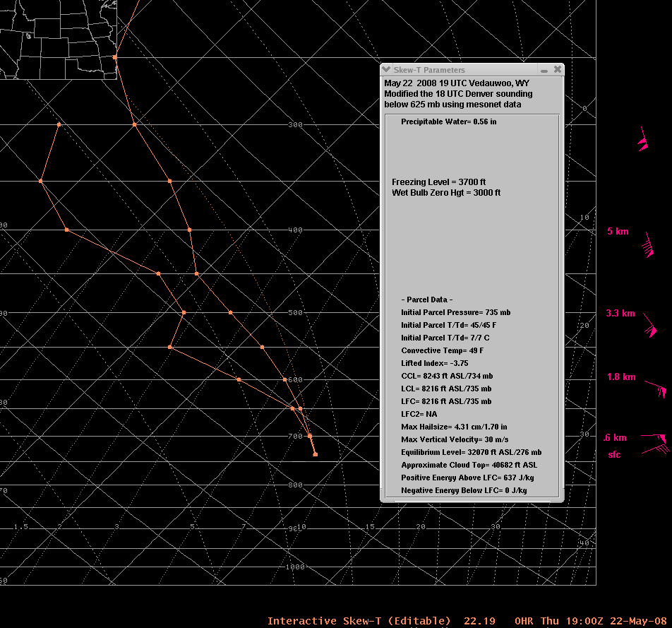The width and height of the screenshot is (672, 628).
Task: Click the 'Lifted Index= -3.75' line
Action: pyautogui.click(x=435, y=363)
